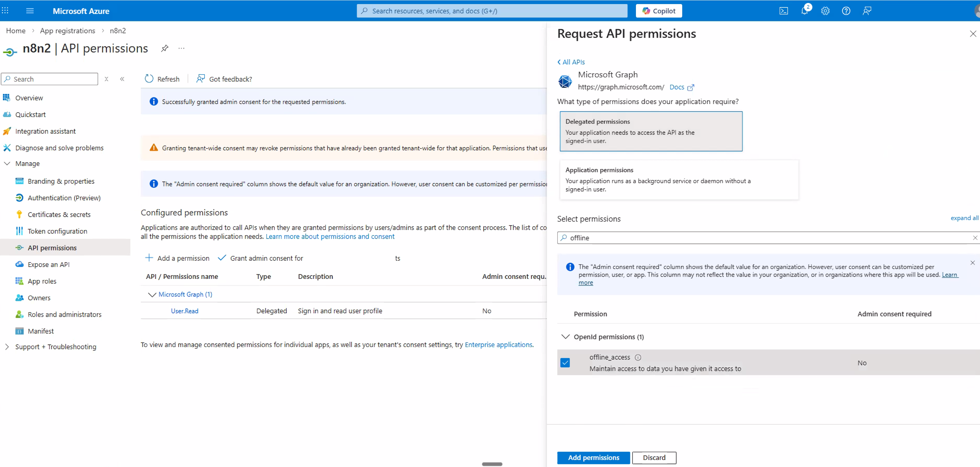Screen dimensions: 980x467
Task: Collapse the Manage section
Action: 7,164
